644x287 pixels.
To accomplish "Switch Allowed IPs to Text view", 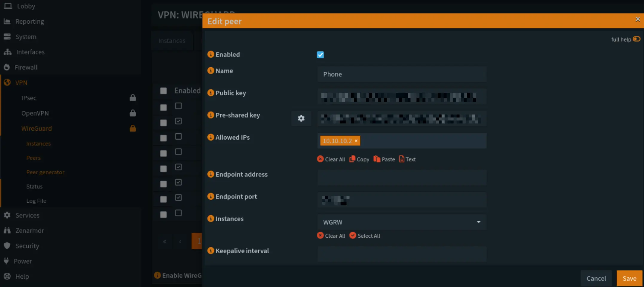I will click(x=407, y=159).
